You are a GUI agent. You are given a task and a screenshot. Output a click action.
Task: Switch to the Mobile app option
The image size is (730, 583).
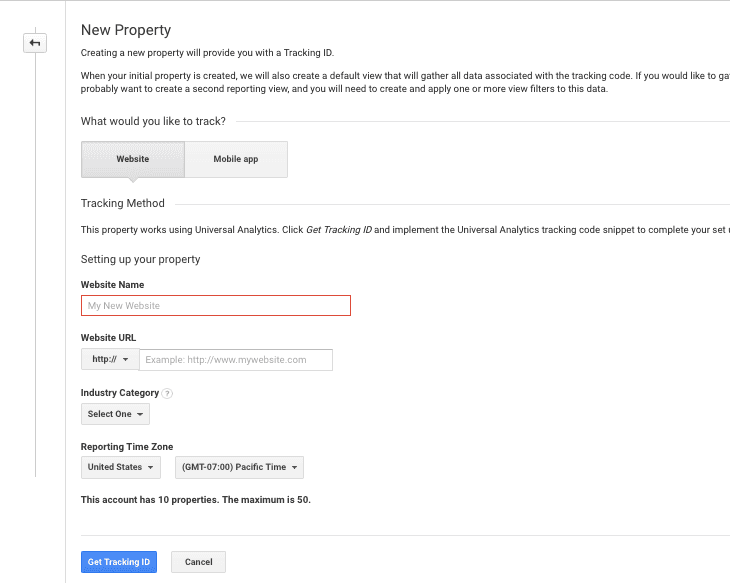point(236,159)
